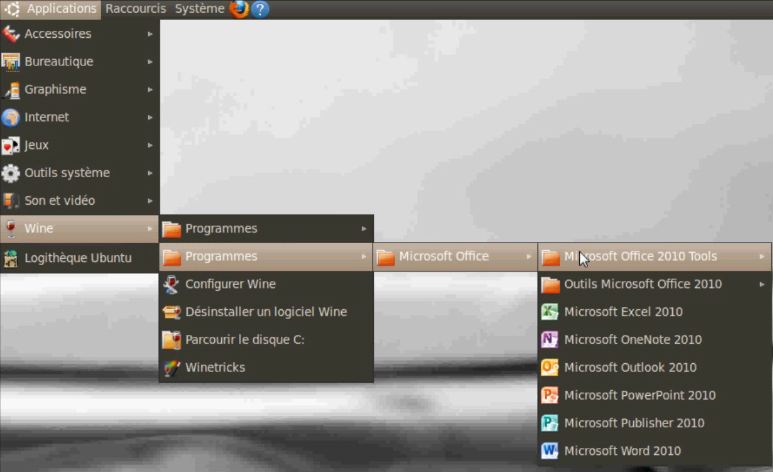Click the Winetricks icon

tap(171, 368)
